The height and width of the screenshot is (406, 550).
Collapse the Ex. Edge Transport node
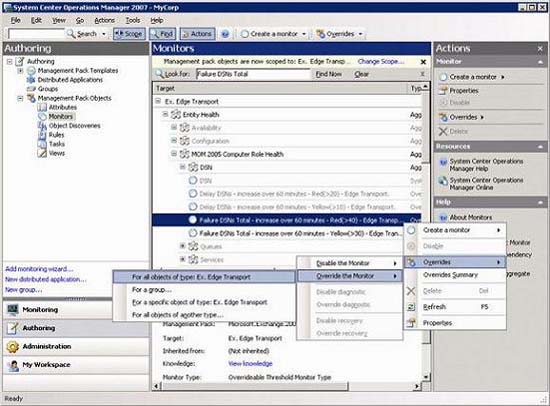pos(158,101)
